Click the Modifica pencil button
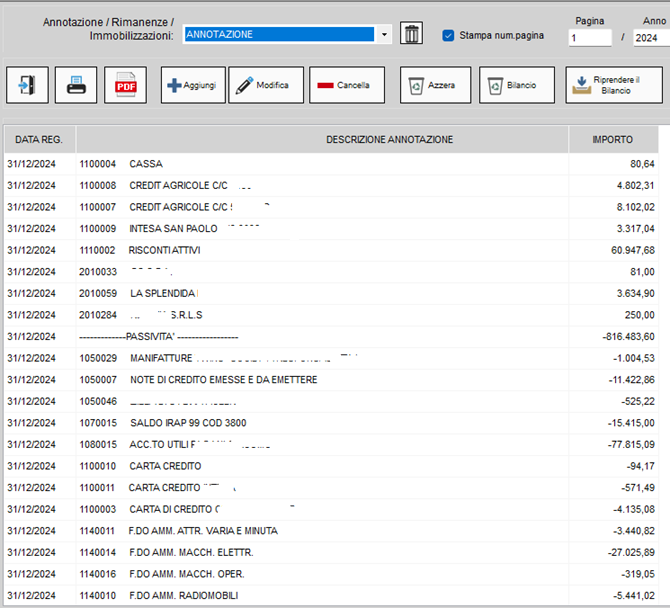Screen dimensions: 670x608 (266, 86)
